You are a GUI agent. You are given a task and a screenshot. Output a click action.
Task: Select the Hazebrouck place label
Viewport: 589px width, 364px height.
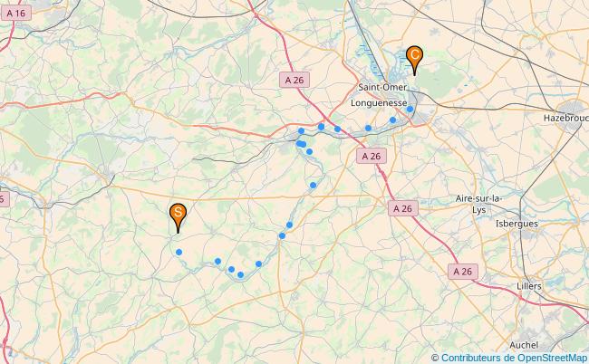566,118
